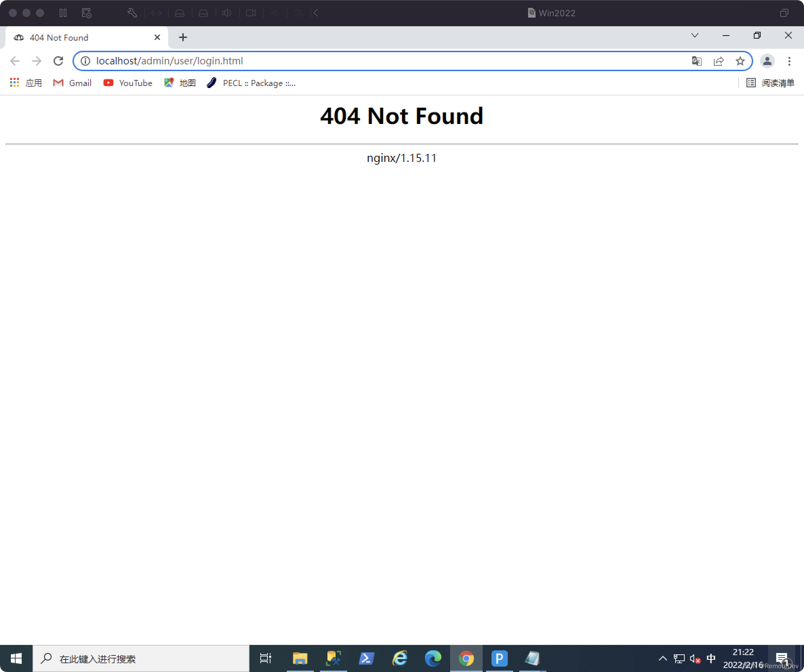Open the blue P app in taskbar

pos(499,658)
